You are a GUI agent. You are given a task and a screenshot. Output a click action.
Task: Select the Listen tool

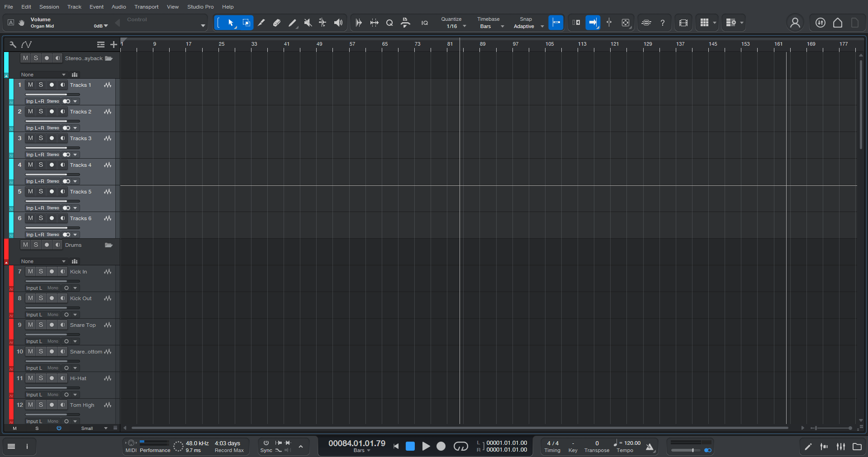pyautogui.click(x=338, y=23)
